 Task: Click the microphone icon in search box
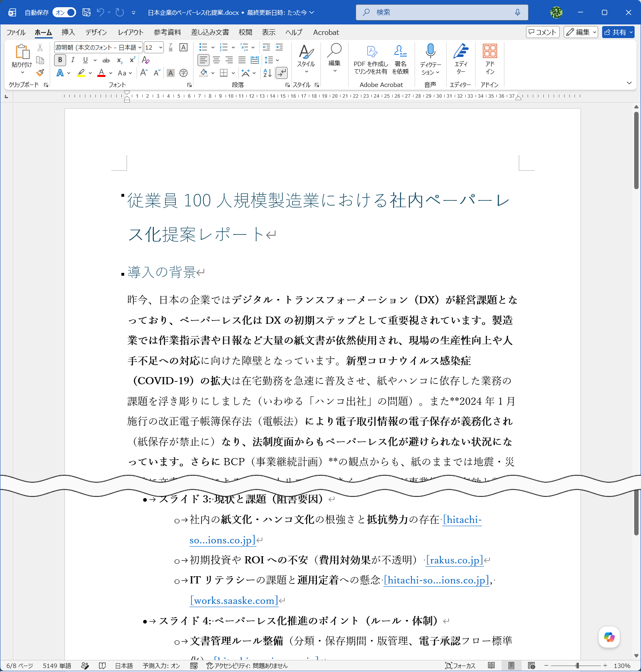pos(518,12)
